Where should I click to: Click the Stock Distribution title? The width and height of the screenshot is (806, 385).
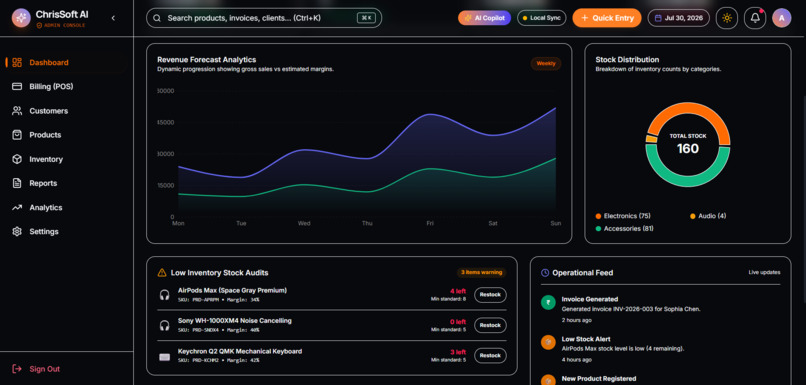(627, 60)
